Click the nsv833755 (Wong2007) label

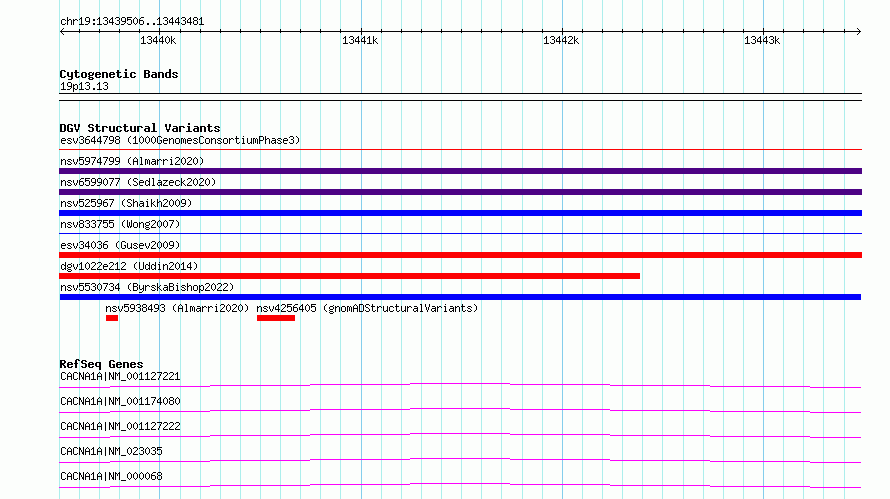[120, 224]
